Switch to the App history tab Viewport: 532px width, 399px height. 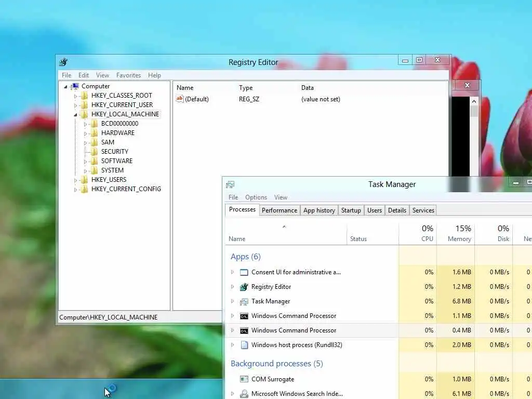[x=319, y=210]
